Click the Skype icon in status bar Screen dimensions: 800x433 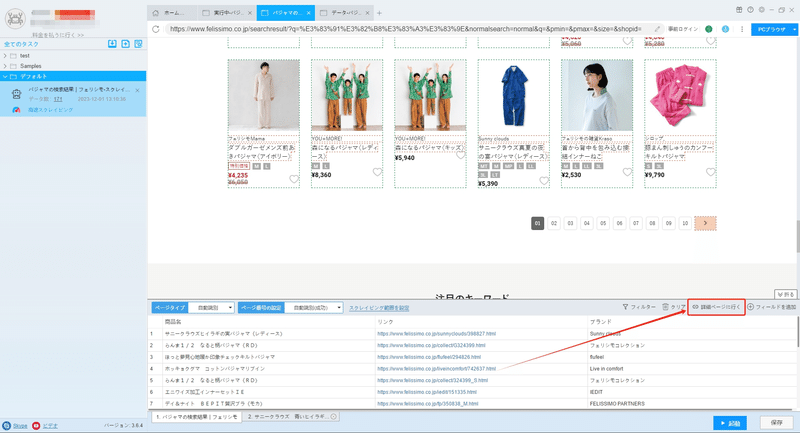[7, 425]
